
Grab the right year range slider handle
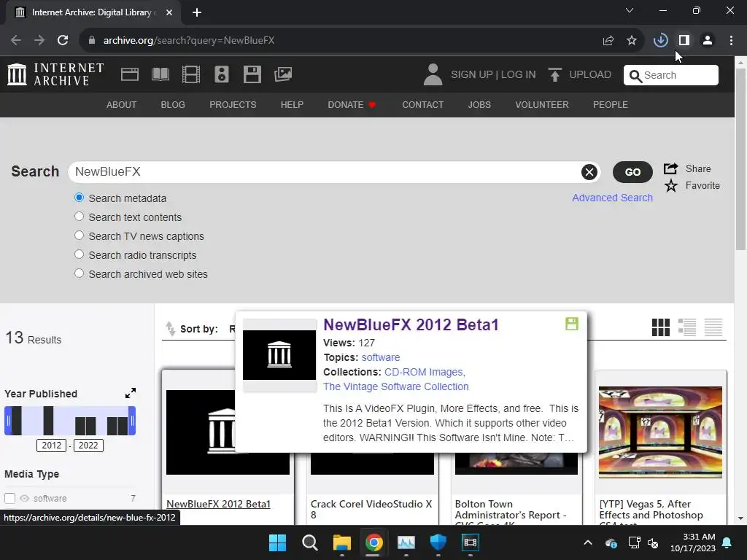[x=133, y=421]
